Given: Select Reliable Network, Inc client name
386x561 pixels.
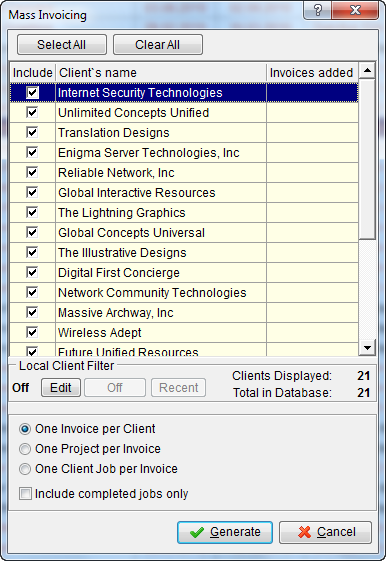Looking at the screenshot, I should [x=116, y=173].
